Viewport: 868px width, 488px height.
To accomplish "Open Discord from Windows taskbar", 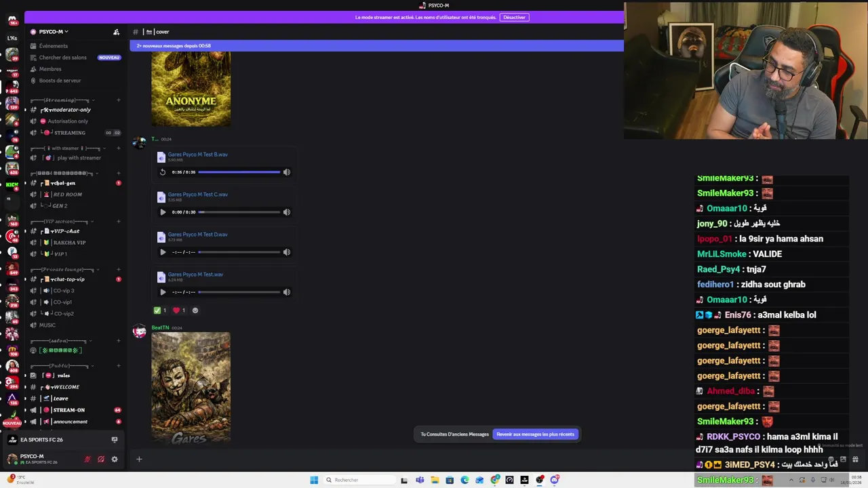I will tap(555, 480).
